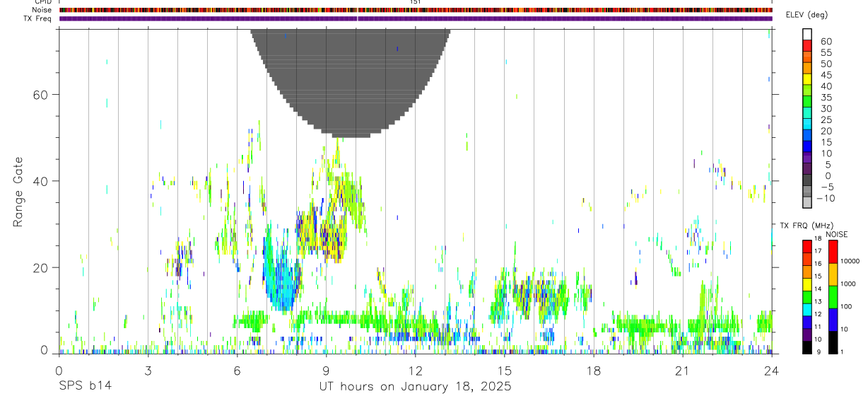The height and width of the screenshot is (401, 868).
Task: Select the yellow ELEV swatch near 45
Action: point(807,79)
